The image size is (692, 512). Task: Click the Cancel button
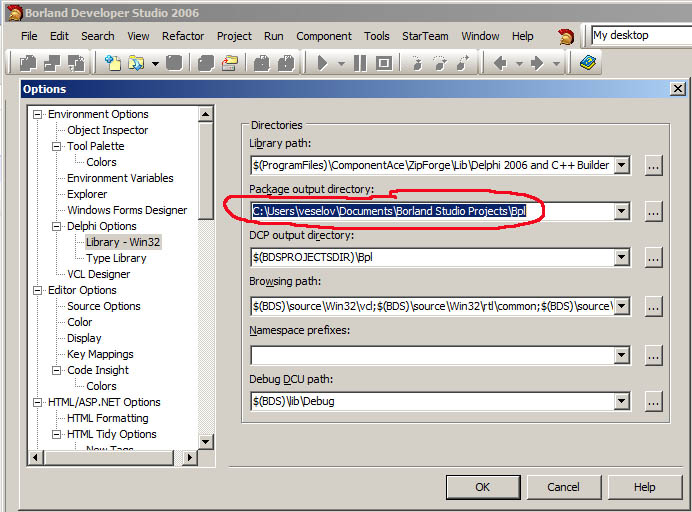coord(564,487)
